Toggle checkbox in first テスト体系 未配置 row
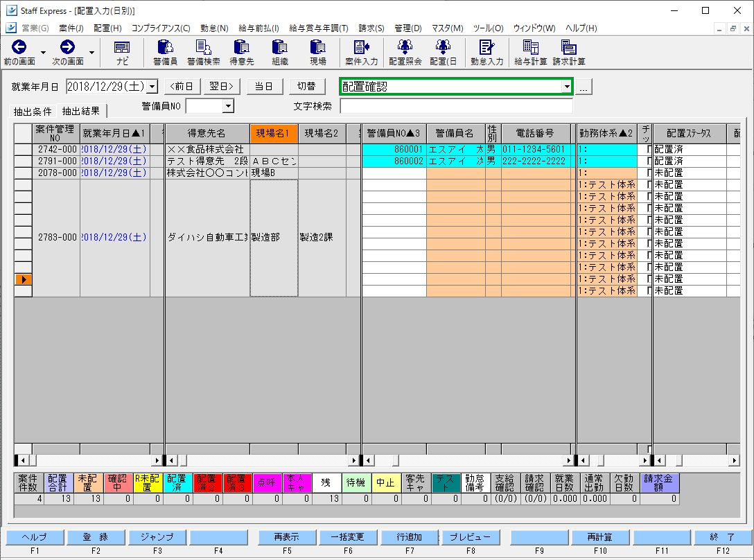The height and width of the screenshot is (560, 754). [x=649, y=185]
